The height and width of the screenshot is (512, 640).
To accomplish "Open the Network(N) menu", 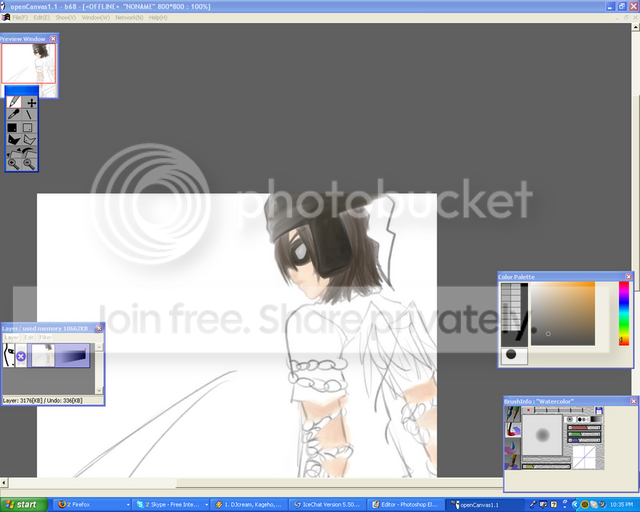I will (x=129, y=18).
